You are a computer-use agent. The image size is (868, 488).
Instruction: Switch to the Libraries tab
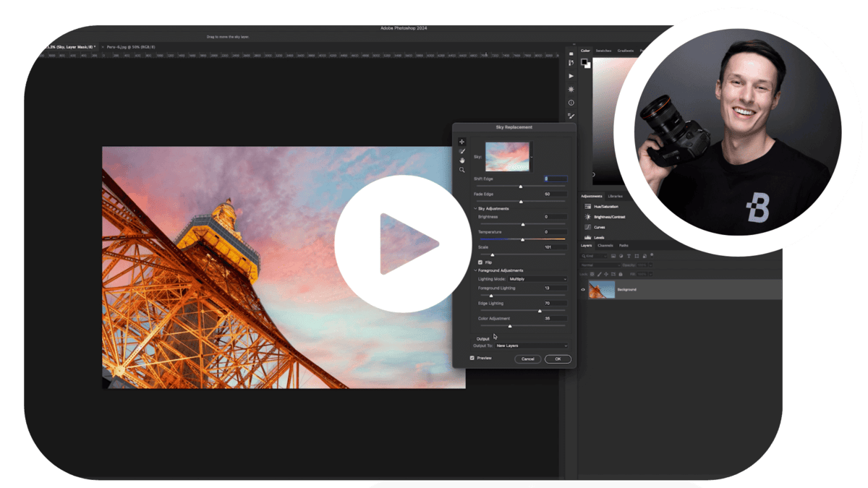click(x=616, y=196)
